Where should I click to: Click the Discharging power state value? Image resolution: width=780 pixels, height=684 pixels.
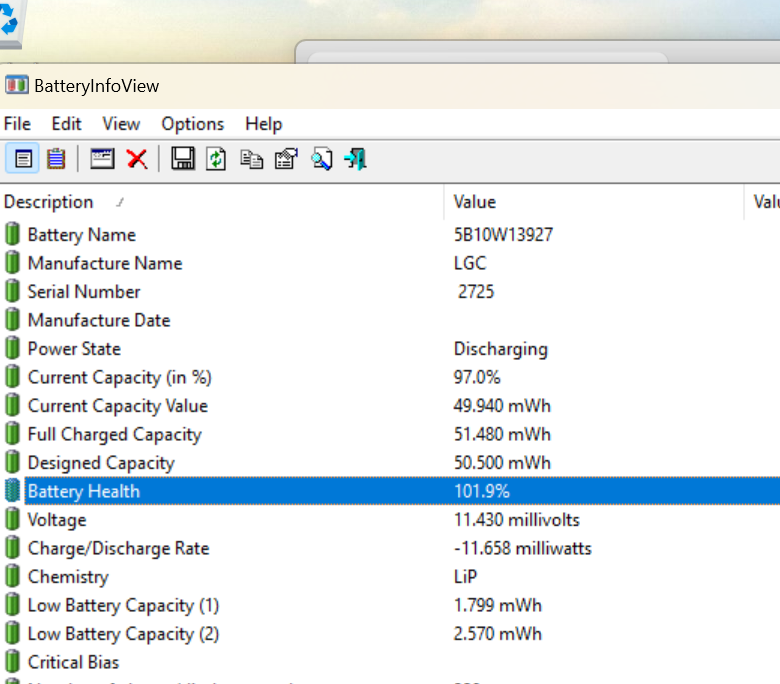[x=500, y=349]
